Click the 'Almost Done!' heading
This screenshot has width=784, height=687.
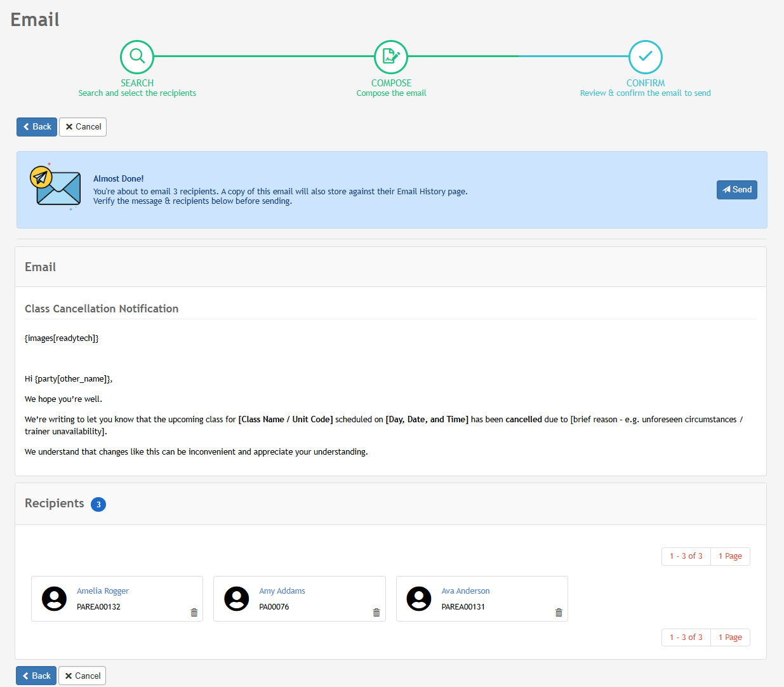coord(119,179)
